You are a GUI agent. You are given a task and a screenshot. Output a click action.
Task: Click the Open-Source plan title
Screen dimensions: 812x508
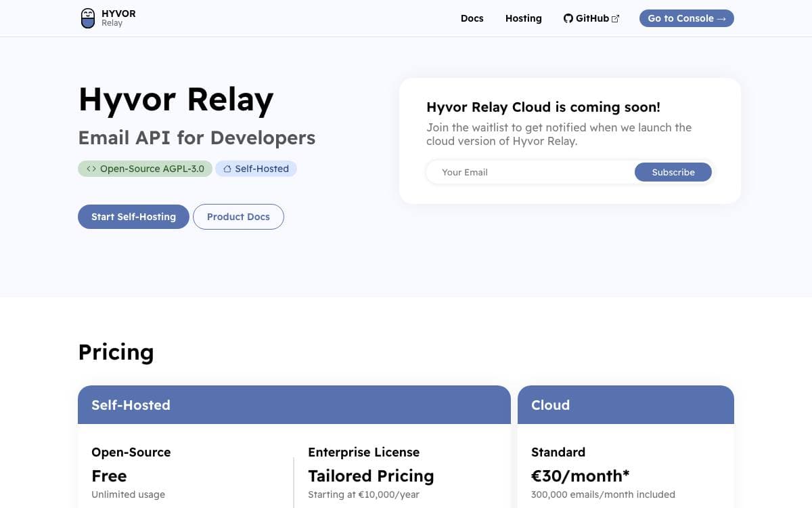(x=131, y=452)
